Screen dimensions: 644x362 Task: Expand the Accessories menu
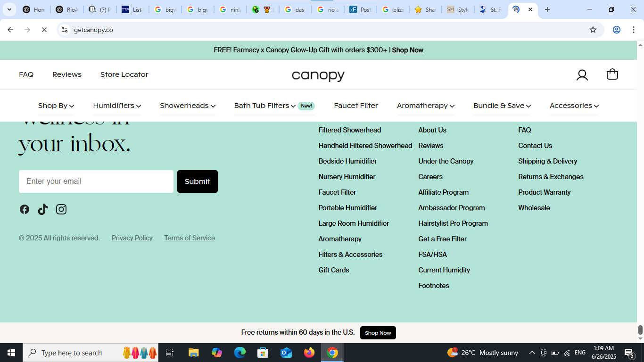[x=574, y=106]
